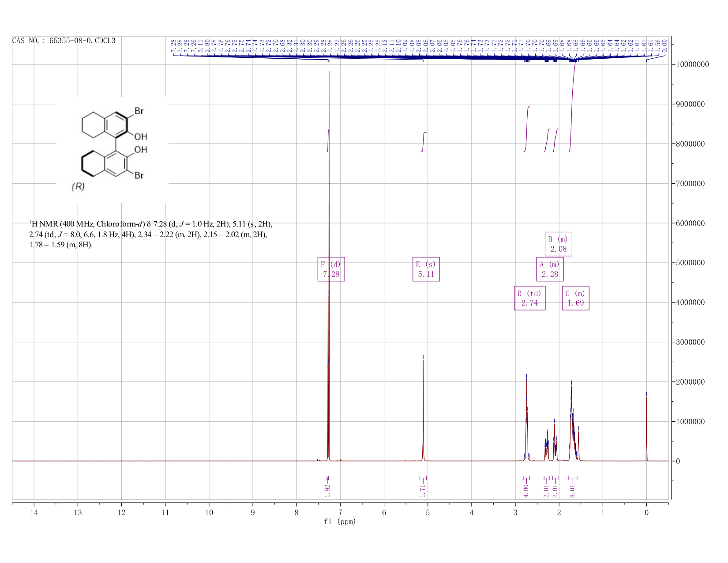Image resolution: width=728 pixels, height=563 pixels.
Task: Select the F (d) 7.28 multiplet box
Action: click(331, 269)
